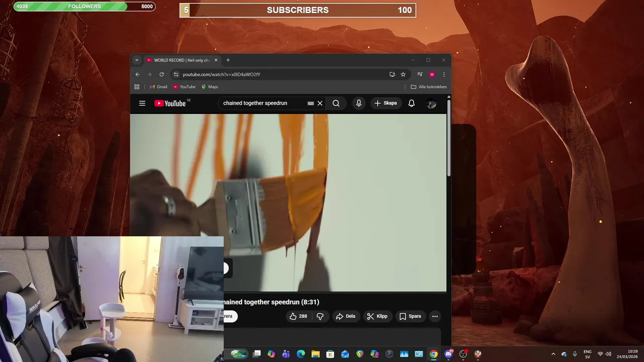Share the video with Dela

[346, 316]
